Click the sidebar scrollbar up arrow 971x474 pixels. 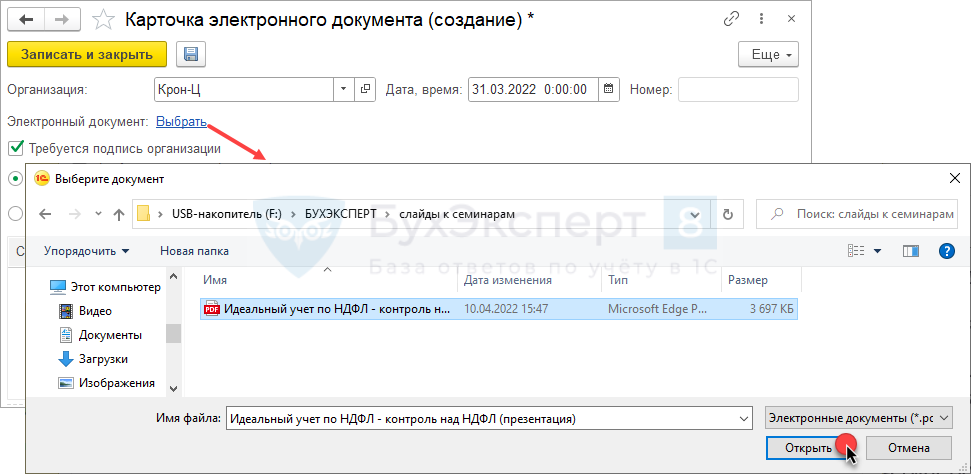[173, 276]
